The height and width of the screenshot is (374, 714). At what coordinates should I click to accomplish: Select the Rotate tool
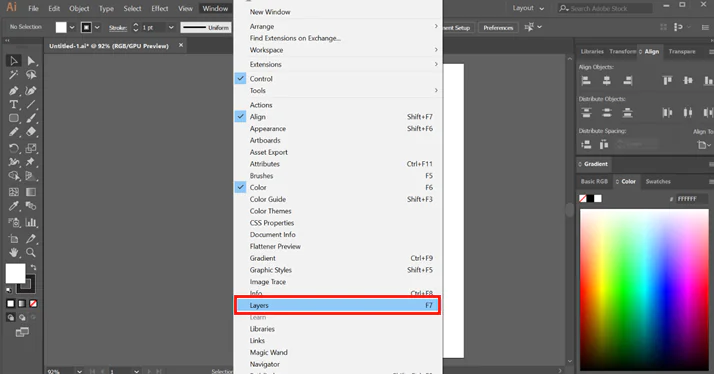(14, 148)
